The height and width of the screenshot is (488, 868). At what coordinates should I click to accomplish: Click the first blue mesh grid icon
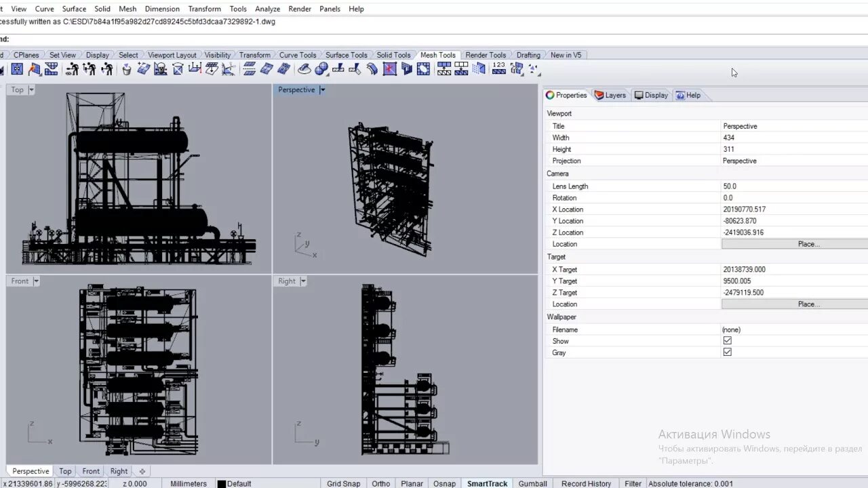point(17,68)
